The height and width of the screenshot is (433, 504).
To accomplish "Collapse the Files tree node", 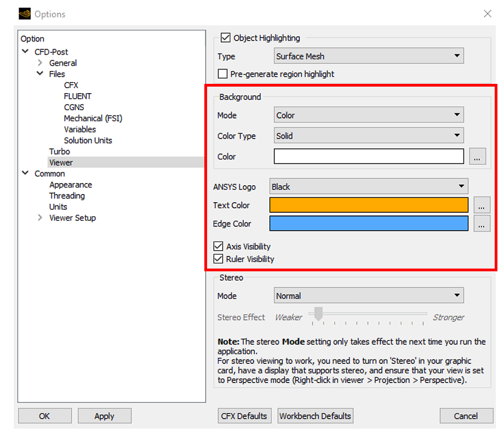I will coord(40,73).
